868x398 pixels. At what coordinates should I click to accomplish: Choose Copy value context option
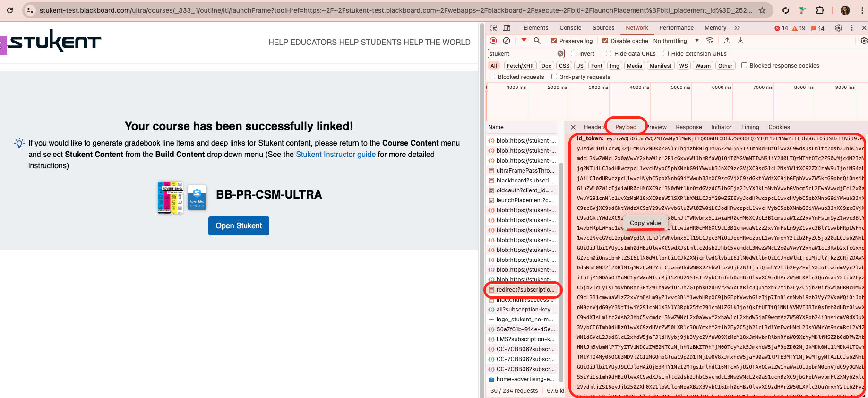645,223
